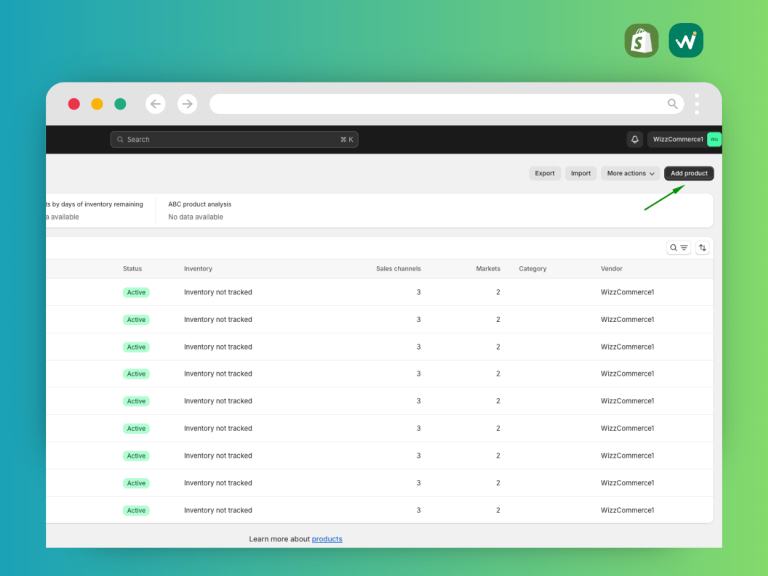Click the Active badge in the first row
768x576 pixels.
[136, 292]
